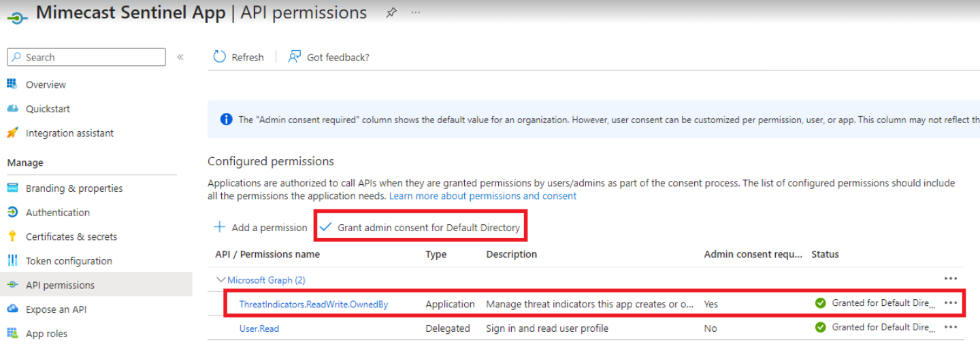Open the Token configuration page
The height and width of the screenshot is (344, 980).
[x=69, y=261]
